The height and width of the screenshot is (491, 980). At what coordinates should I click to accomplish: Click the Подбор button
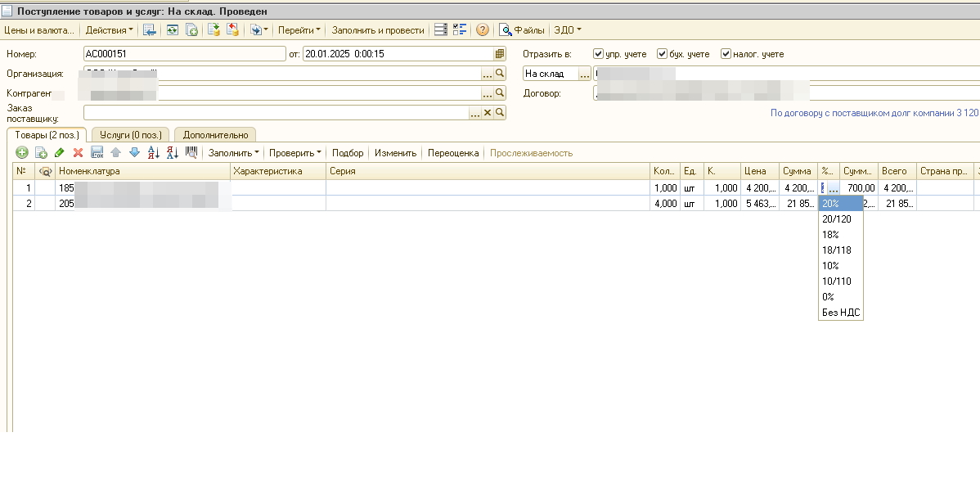pyautogui.click(x=348, y=152)
